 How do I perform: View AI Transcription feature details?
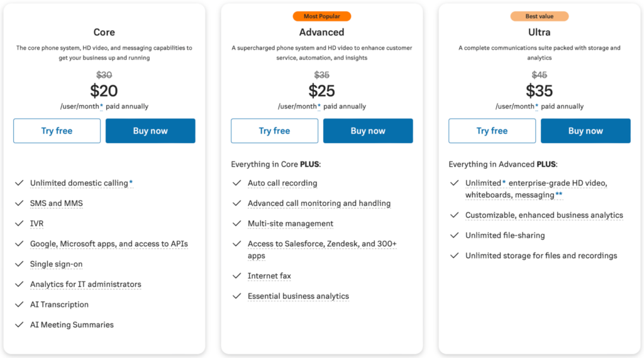click(59, 305)
